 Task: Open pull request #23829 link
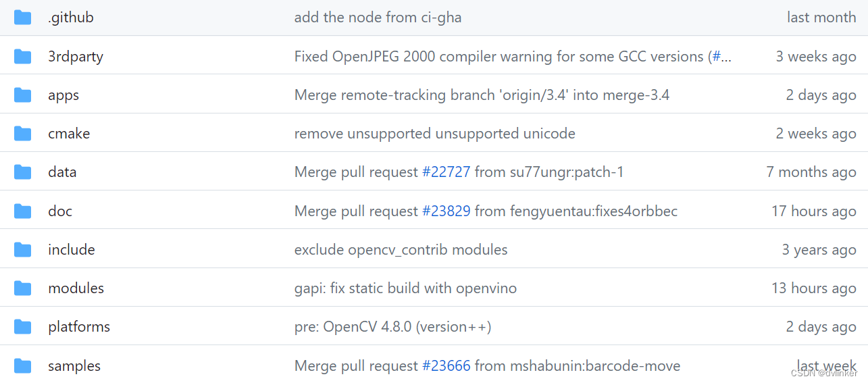pyautogui.click(x=446, y=211)
